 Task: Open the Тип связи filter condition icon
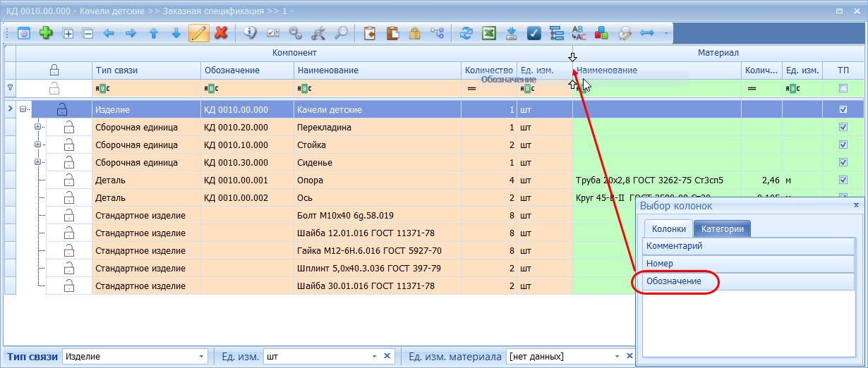tap(102, 88)
